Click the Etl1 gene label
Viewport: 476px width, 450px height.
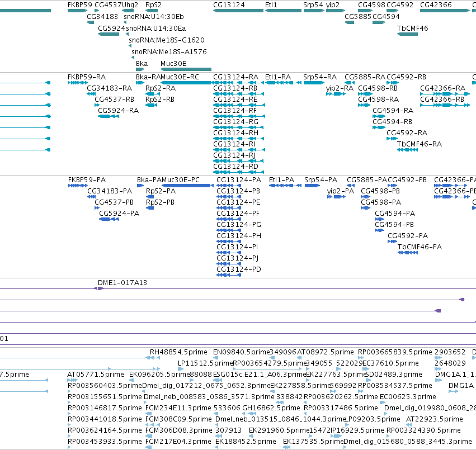point(271,5)
